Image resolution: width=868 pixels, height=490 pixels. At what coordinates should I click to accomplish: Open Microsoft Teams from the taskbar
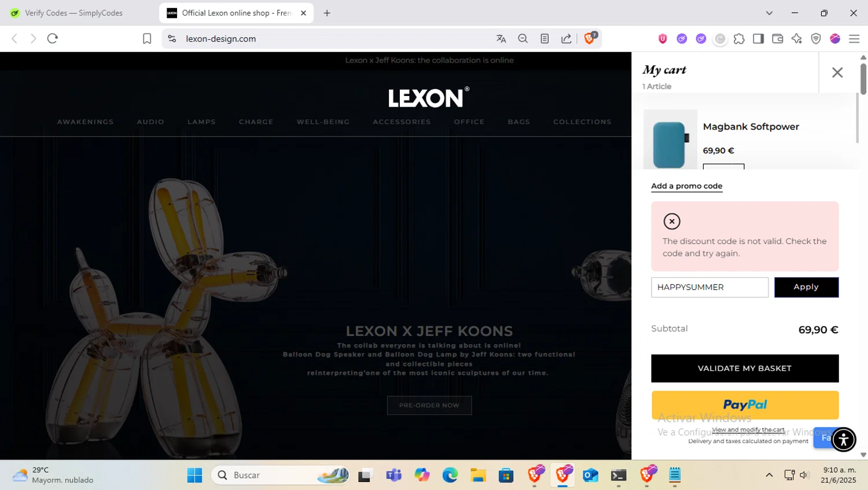(x=393, y=475)
